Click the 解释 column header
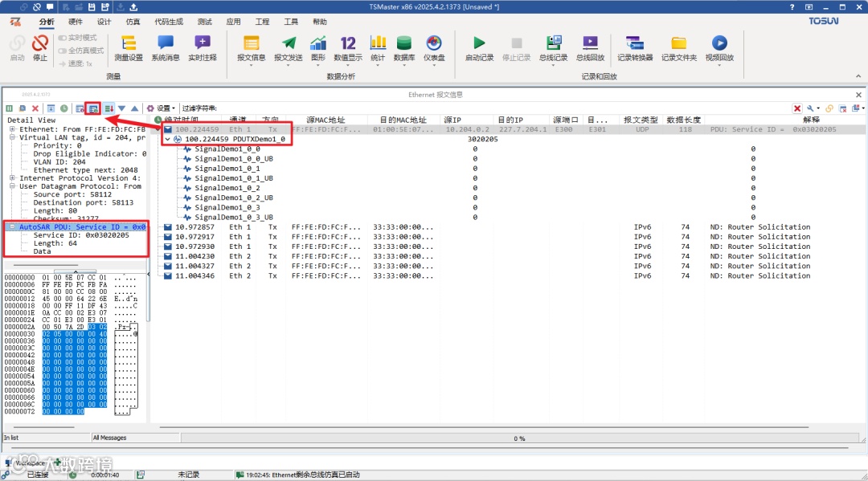 pyautogui.click(x=811, y=120)
